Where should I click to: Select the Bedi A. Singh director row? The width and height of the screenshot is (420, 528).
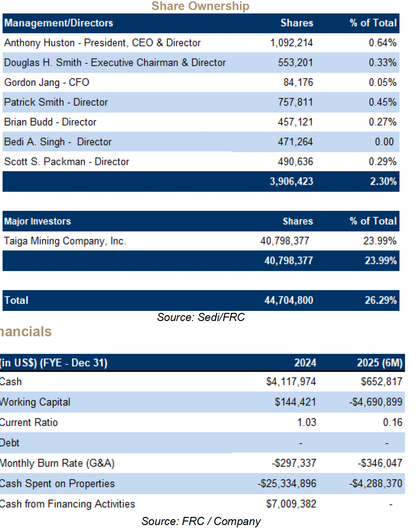[x=58, y=142]
